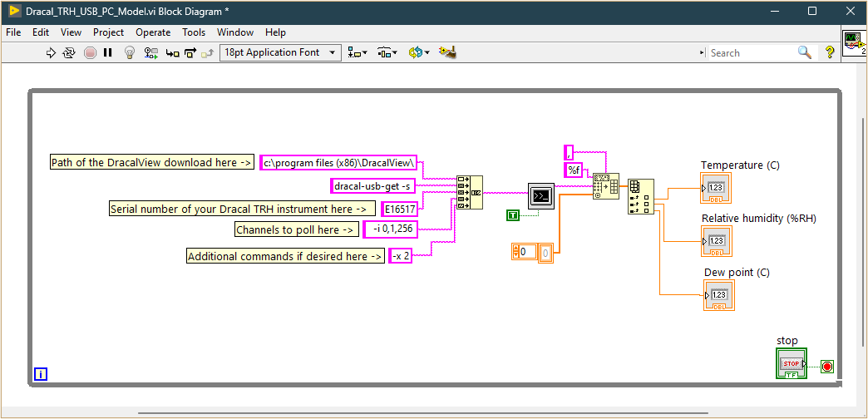This screenshot has height=419, width=868.
Task: Toggle Highlight Execution light bulb
Action: tap(130, 52)
